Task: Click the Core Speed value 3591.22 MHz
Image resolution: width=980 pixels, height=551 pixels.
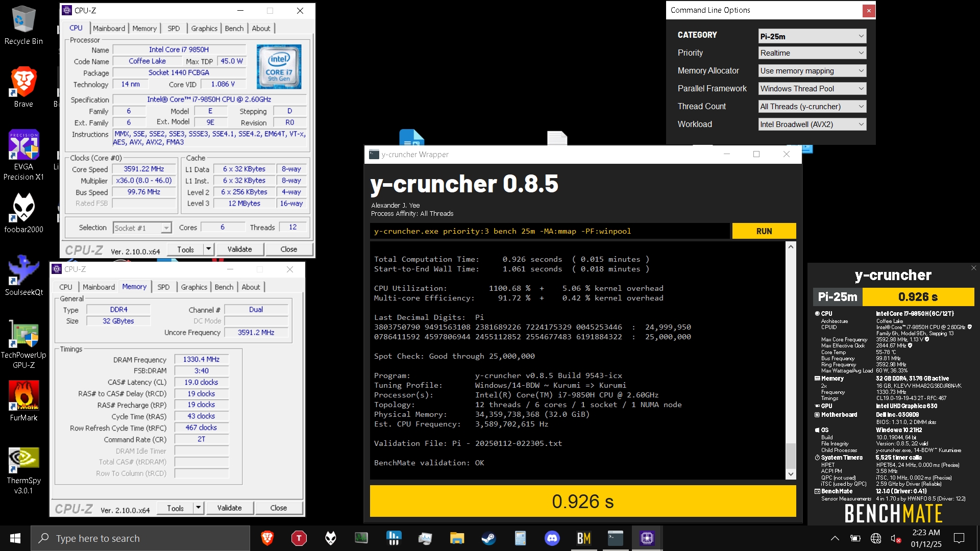Action: pyautogui.click(x=144, y=169)
